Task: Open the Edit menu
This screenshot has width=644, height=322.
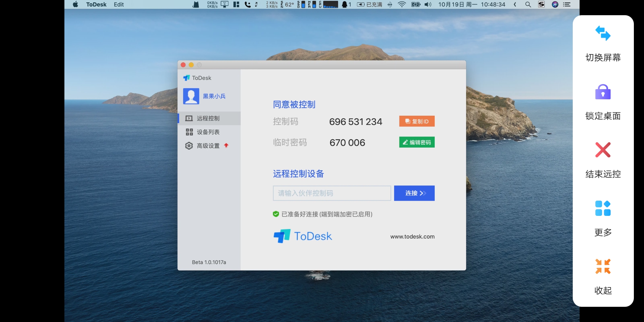Action: click(x=119, y=4)
